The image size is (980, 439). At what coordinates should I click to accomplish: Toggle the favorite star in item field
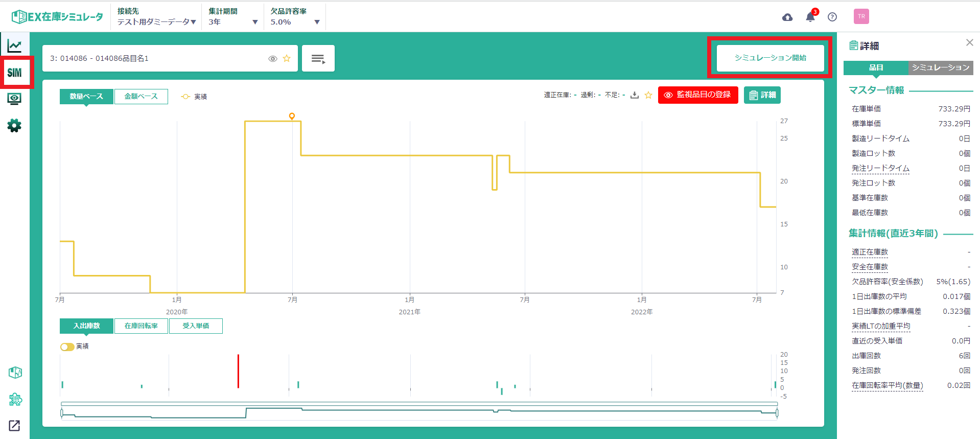[x=287, y=58]
